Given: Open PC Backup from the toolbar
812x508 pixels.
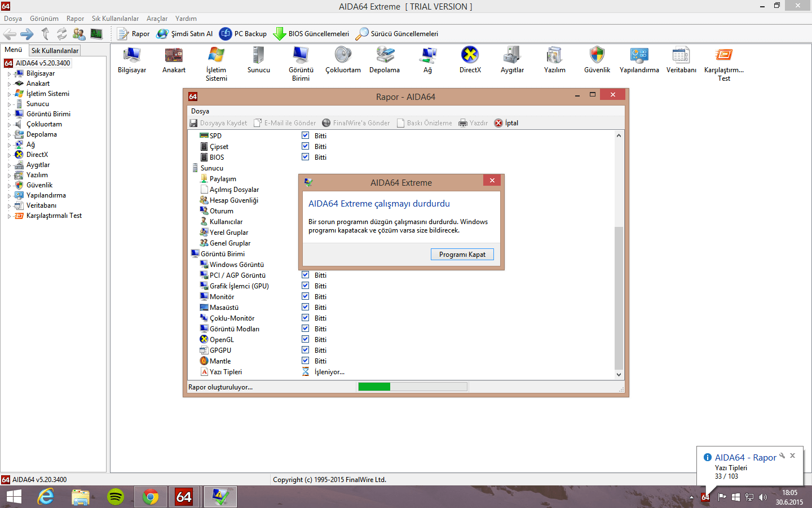Looking at the screenshot, I should click(243, 34).
